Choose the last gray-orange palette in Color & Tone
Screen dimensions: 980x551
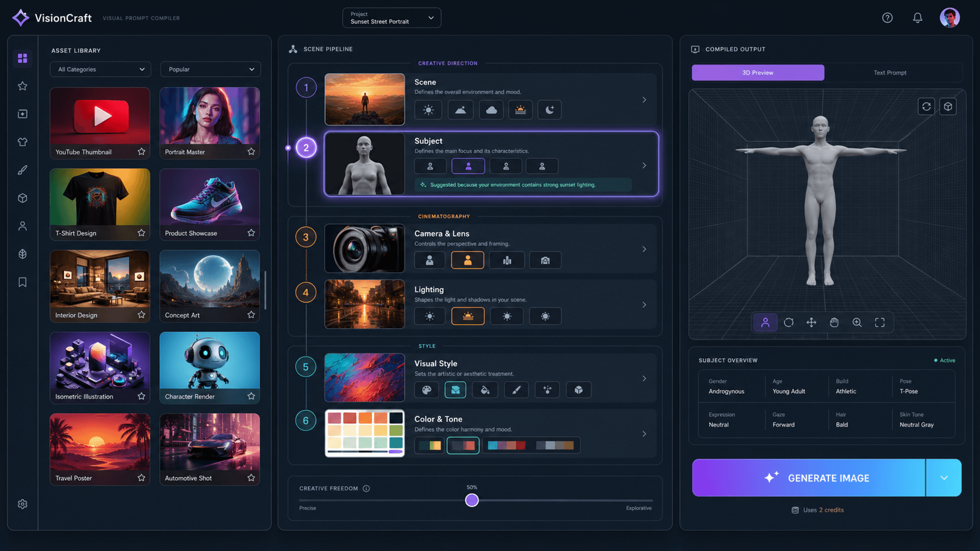(x=555, y=445)
